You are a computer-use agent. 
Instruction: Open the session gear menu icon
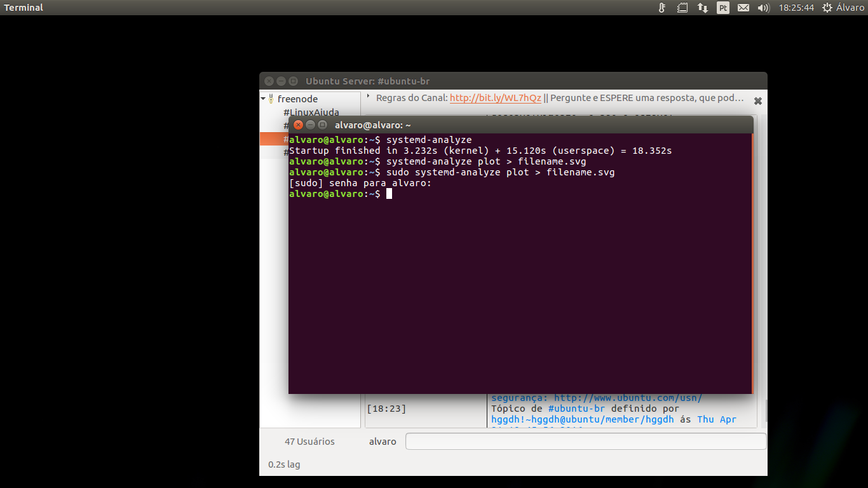point(827,8)
